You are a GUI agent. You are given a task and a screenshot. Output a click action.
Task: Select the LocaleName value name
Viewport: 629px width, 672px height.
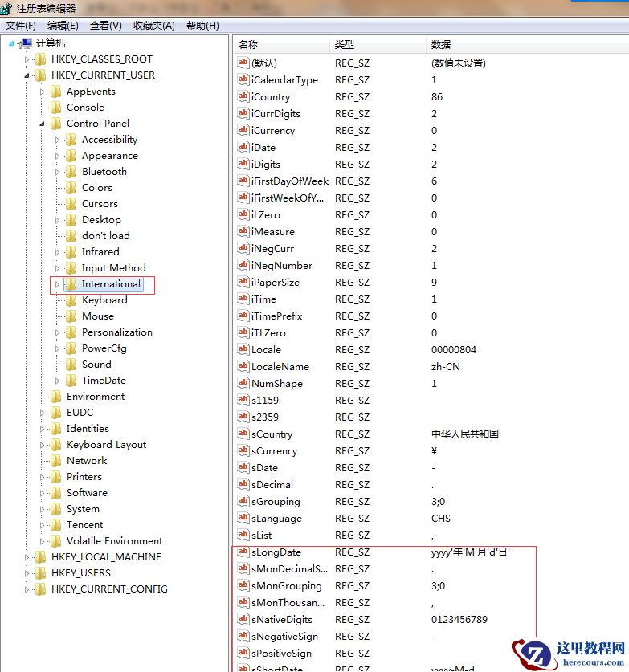[280, 367]
